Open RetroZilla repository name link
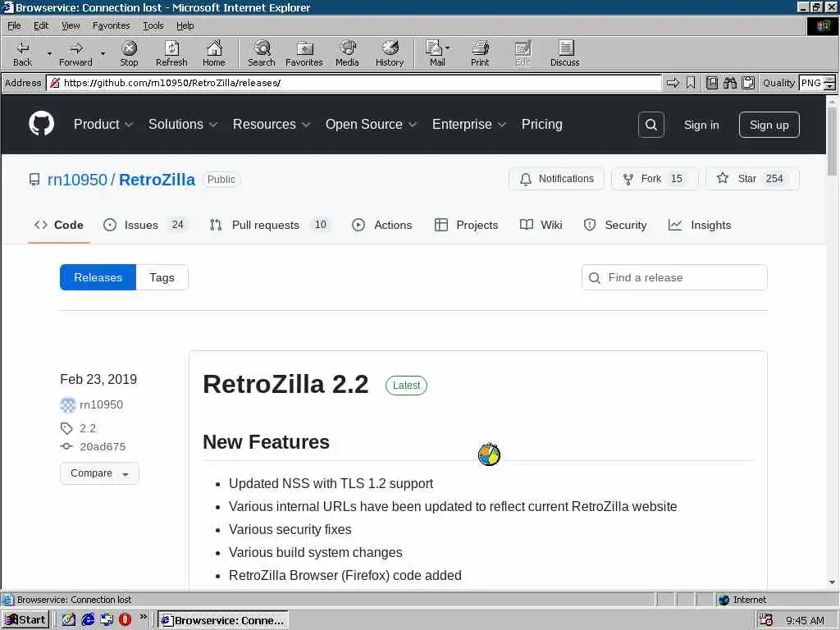 157,180
